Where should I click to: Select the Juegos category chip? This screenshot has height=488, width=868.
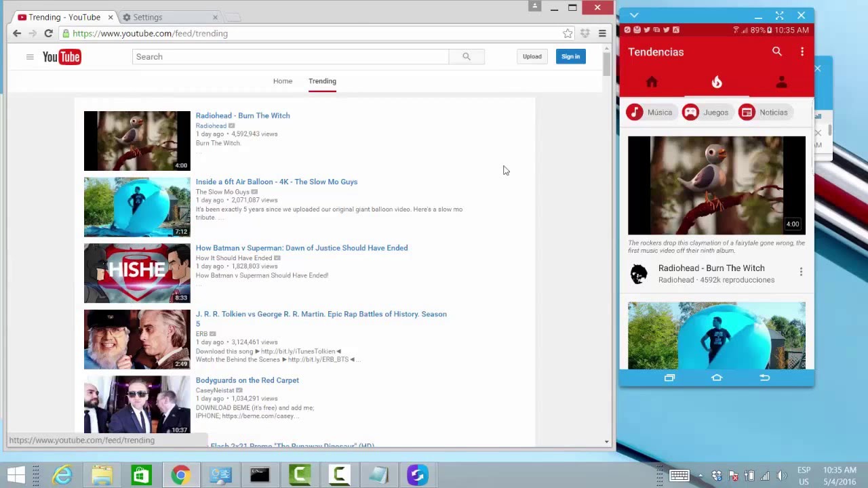(x=707, y=113)
